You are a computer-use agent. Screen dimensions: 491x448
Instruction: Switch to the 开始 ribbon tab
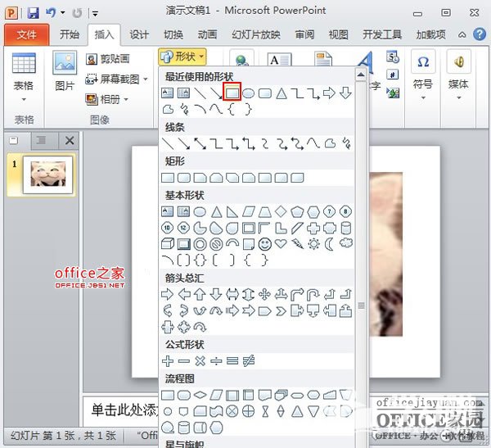[70, 34]
